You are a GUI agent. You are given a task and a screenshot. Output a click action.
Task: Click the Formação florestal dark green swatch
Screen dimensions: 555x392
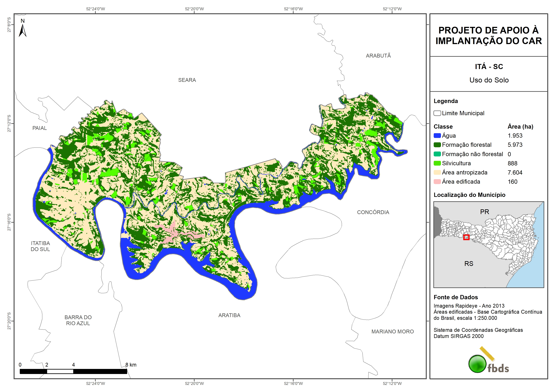(437, 145)
